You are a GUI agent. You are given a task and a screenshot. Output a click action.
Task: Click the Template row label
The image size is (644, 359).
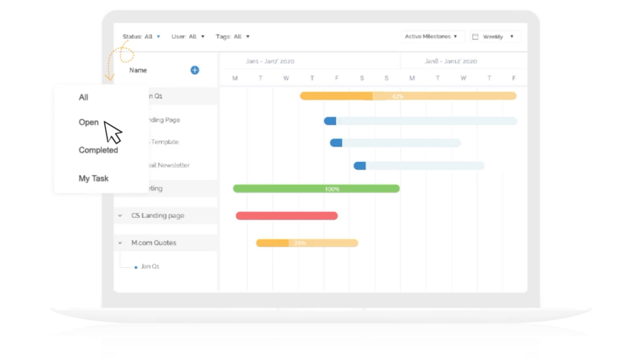pos(164,141)
